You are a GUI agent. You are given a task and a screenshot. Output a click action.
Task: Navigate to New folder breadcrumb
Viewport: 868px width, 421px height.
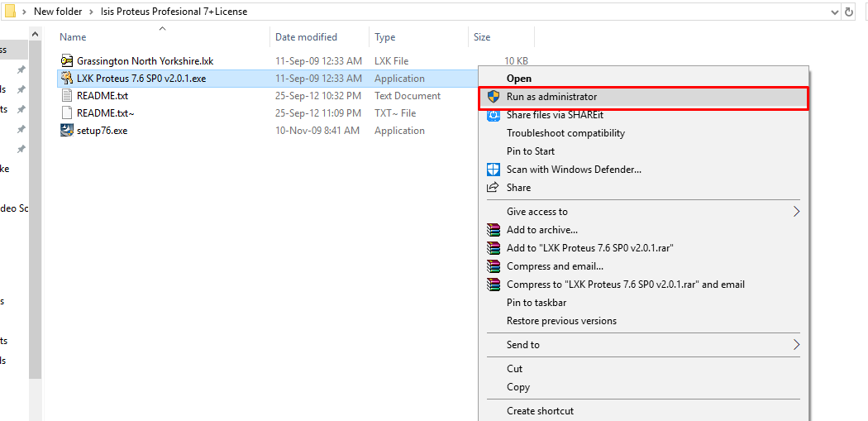[58, 11]
